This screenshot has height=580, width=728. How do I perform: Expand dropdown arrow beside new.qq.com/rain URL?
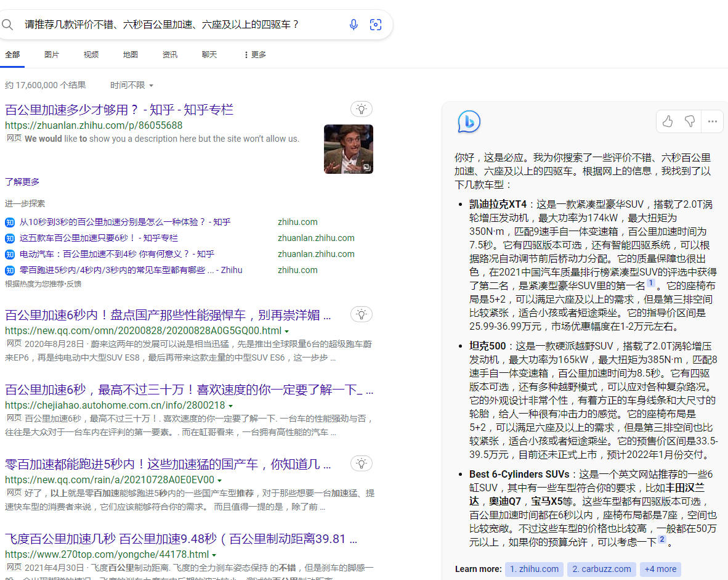coord(220,480)
